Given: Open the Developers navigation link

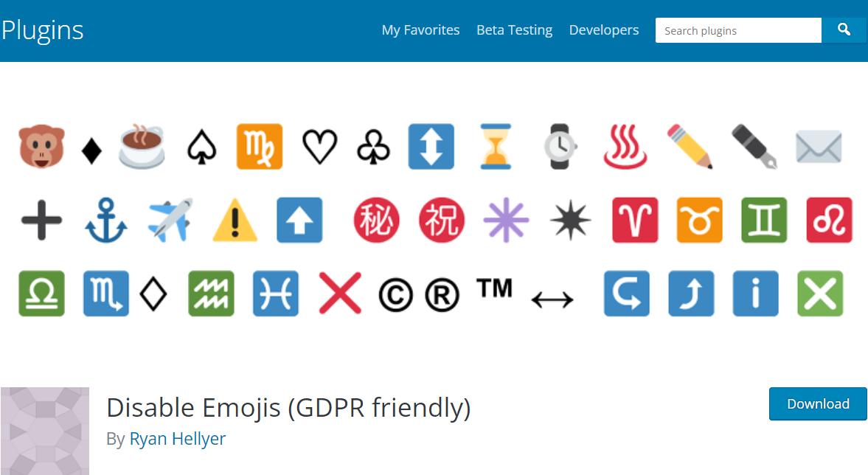Looking at the screenshot, I should (603, 30).
